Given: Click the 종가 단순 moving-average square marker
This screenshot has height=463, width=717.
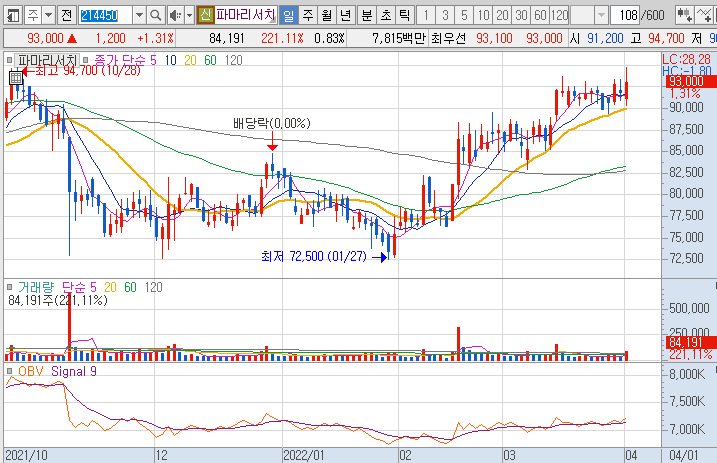Looking at the screenshot, I should coord(86,60).
